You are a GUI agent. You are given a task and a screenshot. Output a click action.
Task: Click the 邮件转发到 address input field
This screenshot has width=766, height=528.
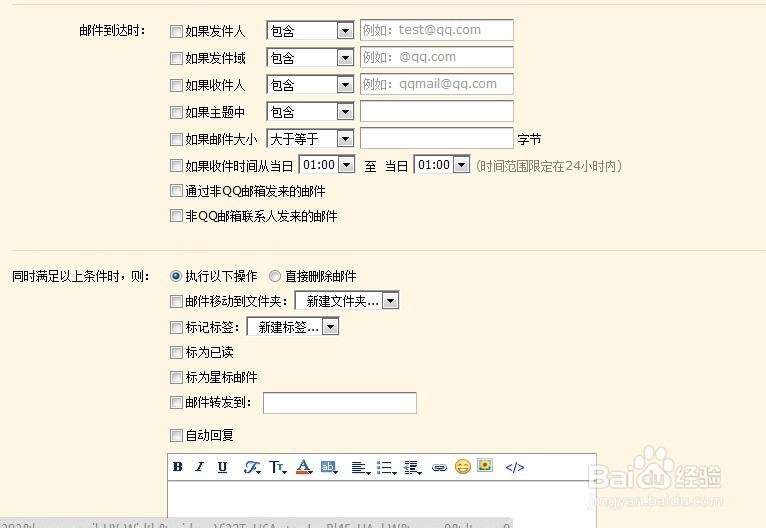(x=340, y=402)
